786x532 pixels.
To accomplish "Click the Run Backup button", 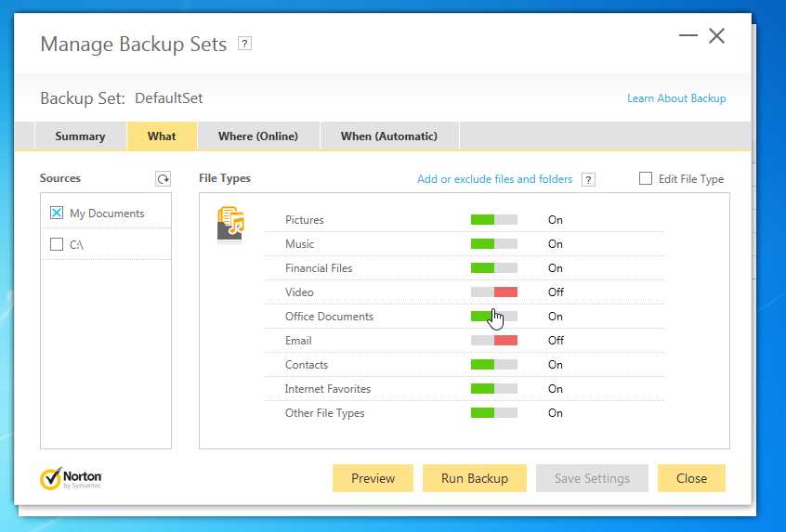I will pyautogui.click(x=474, y=478).
